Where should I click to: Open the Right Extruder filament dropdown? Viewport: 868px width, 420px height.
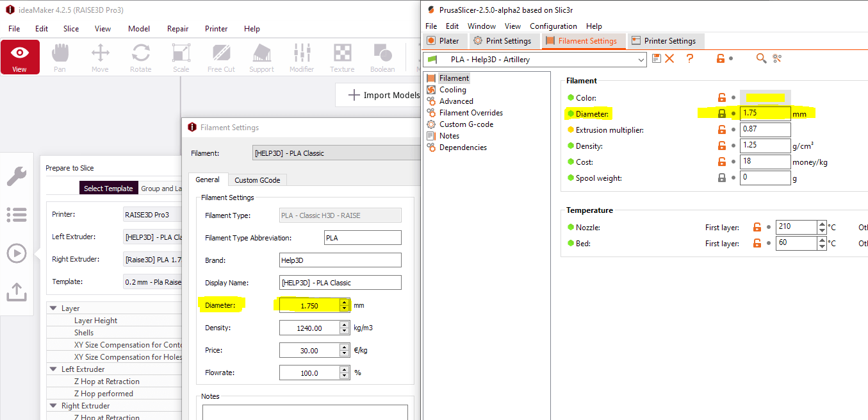[152, 259]
